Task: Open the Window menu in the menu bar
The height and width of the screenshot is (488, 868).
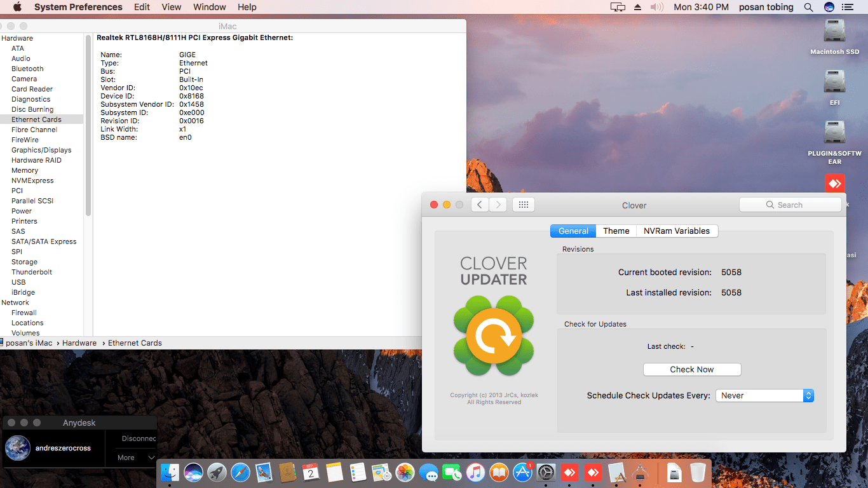Action: click(210, 7)
